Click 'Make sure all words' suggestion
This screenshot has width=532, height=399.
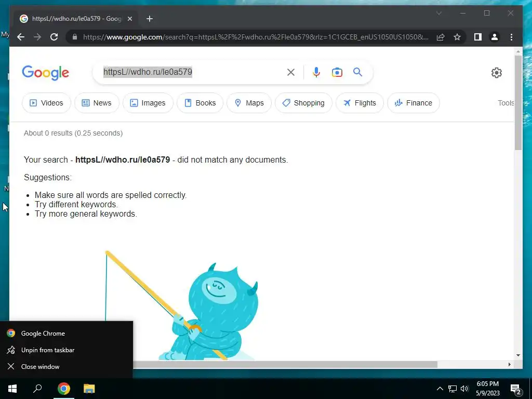(111, 195)
